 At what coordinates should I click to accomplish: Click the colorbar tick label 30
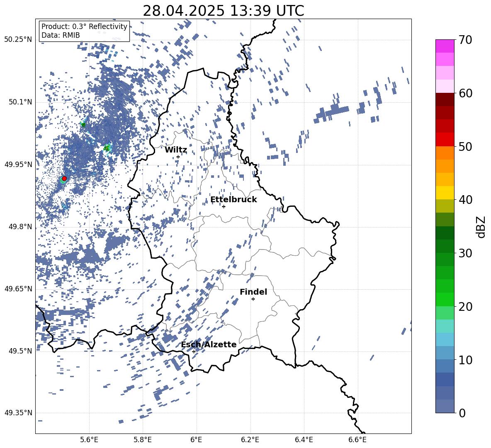tap(465, 253)
